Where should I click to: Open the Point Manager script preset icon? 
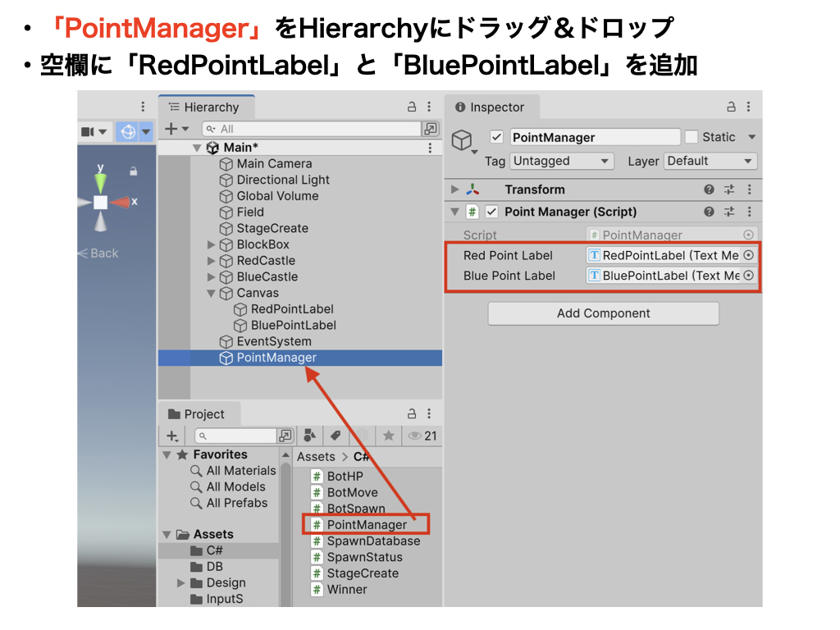[729, 212]
